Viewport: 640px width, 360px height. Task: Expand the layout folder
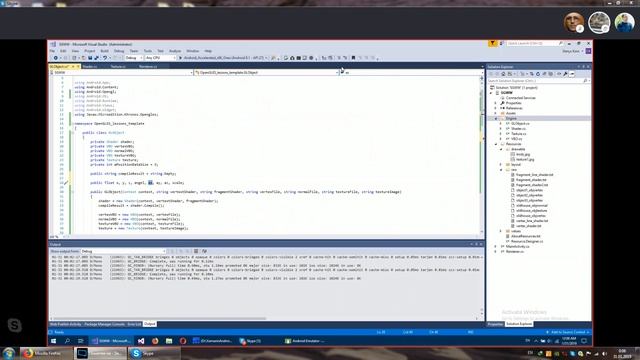pyautogui.click(x=501, y=164)
